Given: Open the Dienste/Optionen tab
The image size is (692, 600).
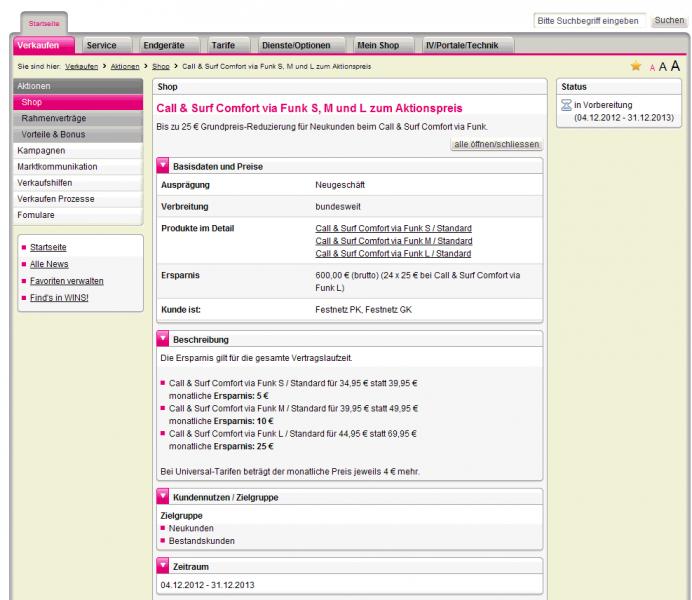Looking at the screenshot, I should [301, 45].
